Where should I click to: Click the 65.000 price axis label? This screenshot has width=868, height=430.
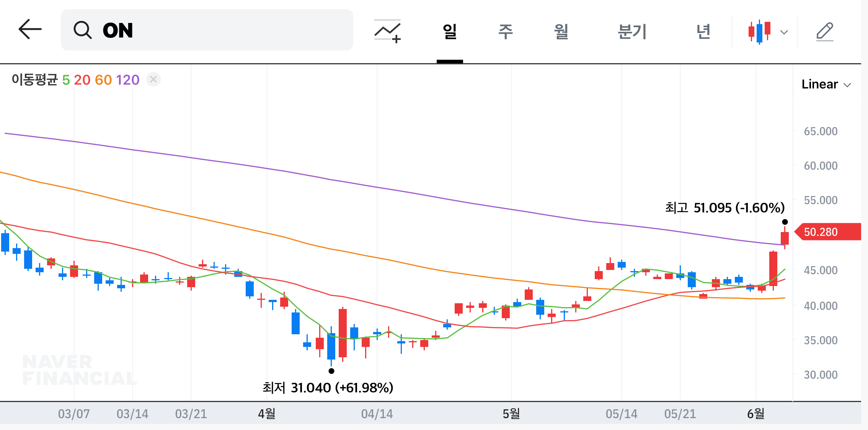pyautogui.click(x=821, y=131)
